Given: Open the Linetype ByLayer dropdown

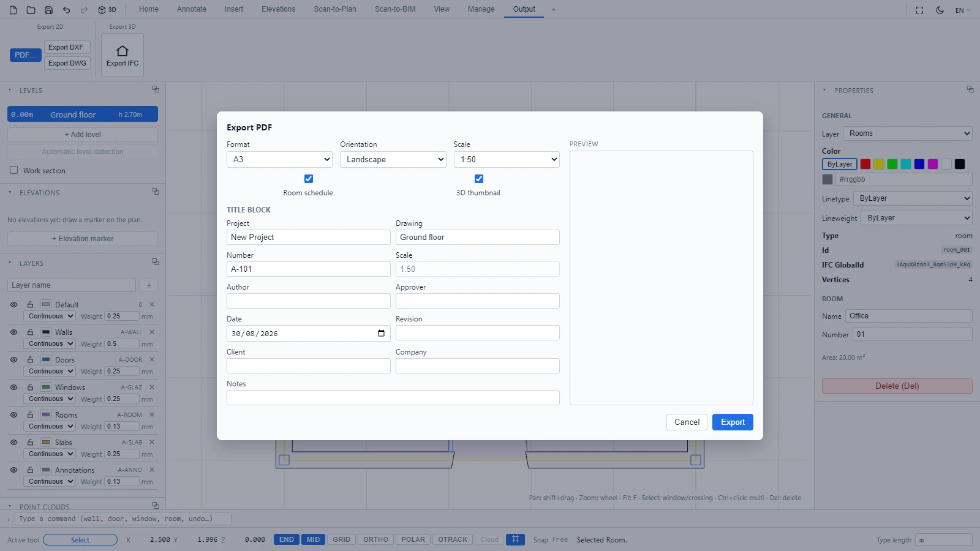Looking at the screenshot, I should (x=913, y=198).
